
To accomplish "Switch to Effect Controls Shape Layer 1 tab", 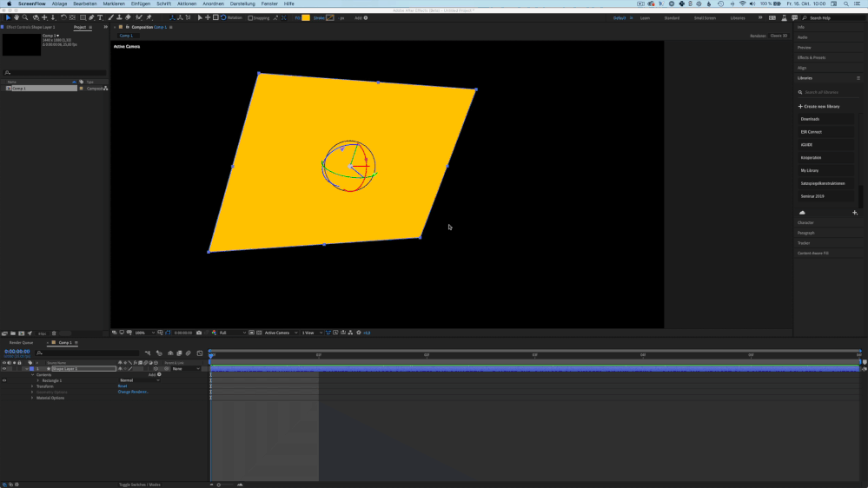I will point(30,27).
